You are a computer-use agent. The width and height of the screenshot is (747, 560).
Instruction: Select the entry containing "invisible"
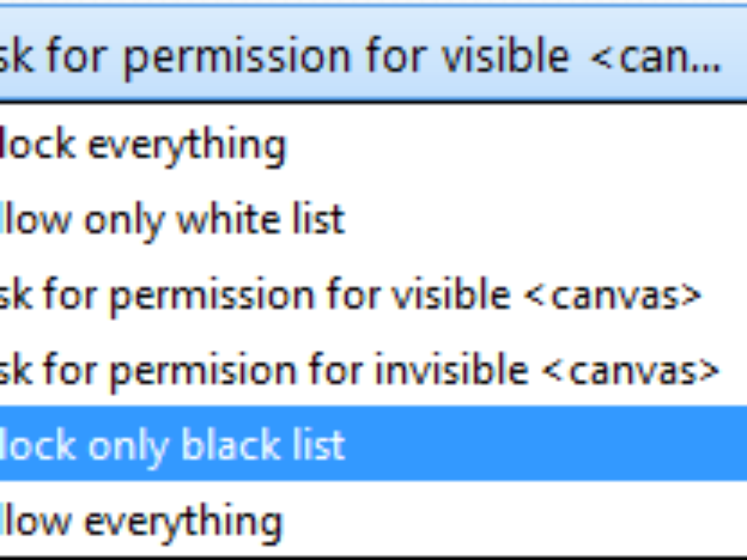click(x=358, y=370)
